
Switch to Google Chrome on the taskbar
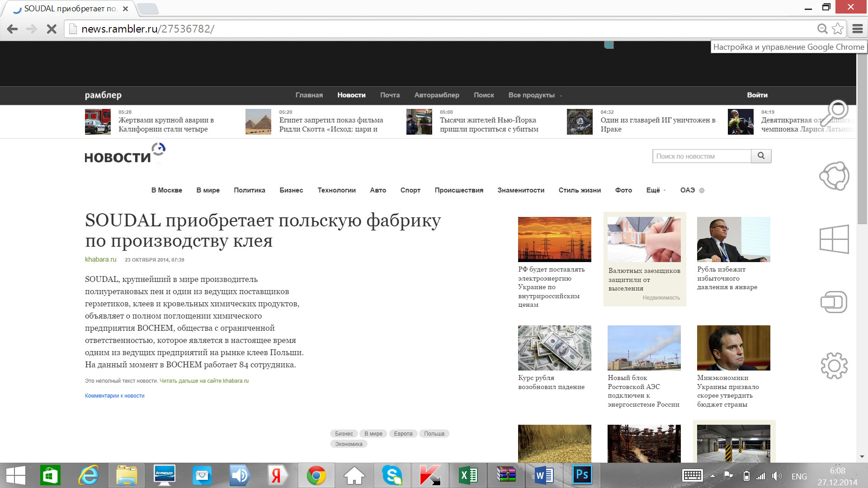pyautogui.click(x=316, y=475)
